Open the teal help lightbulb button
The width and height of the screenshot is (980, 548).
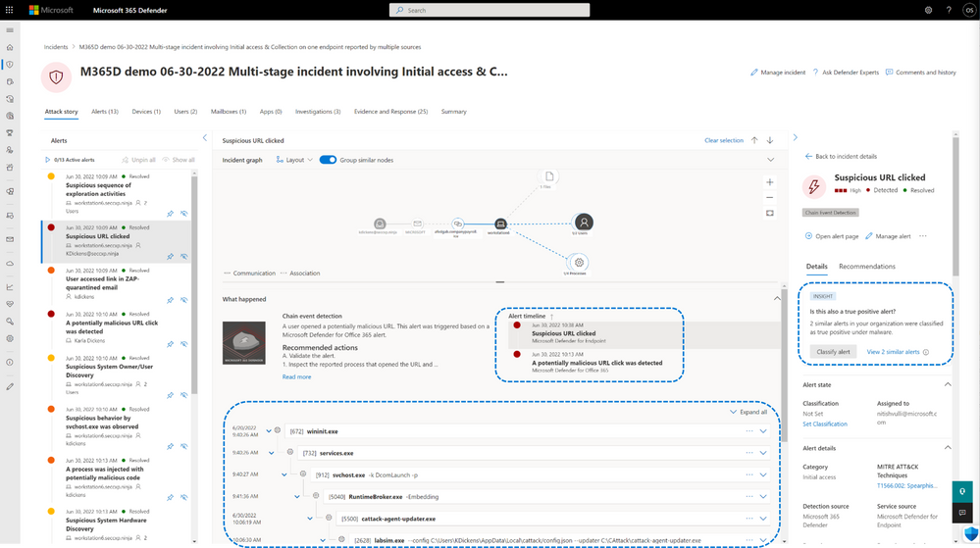click(962, 491)
